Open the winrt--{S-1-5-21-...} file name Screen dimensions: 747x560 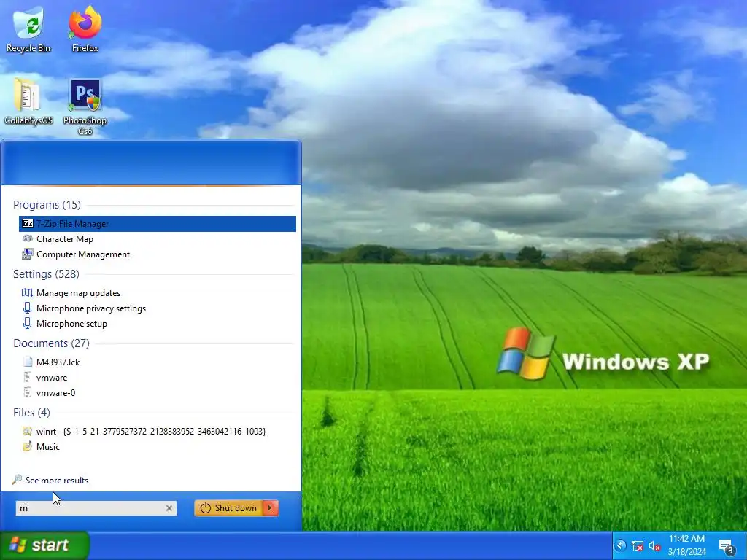pyautogui.click(x=152, y=432)
